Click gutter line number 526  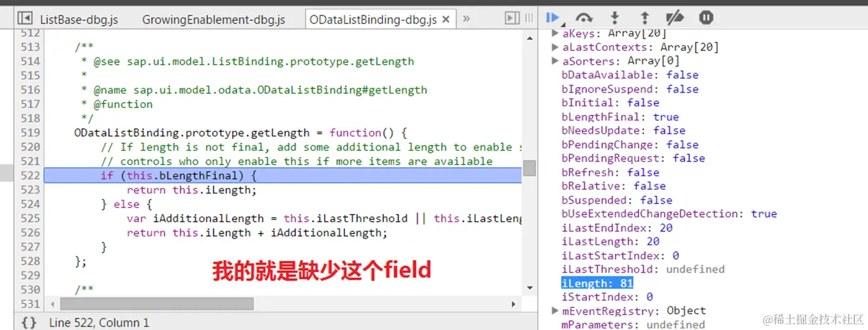tap(30, 232)
